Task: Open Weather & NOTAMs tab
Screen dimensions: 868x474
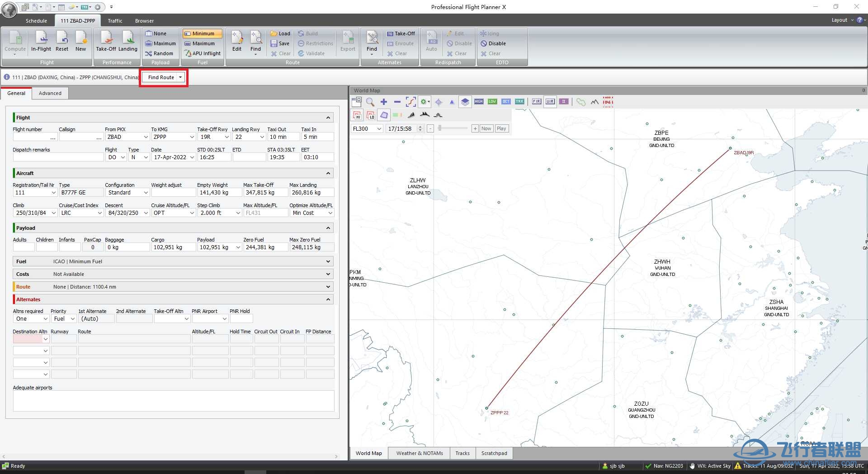Action: (420, 453)
